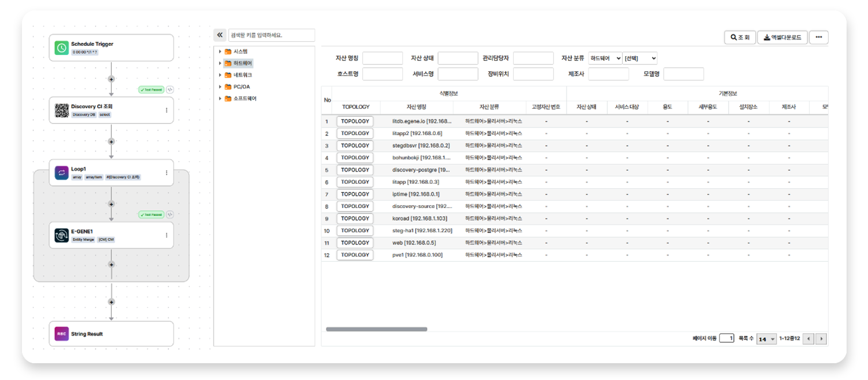868x380 pixels.
Task: Click TOPOLOGY button for litdb.egene.io row
Action: point(355,122)
